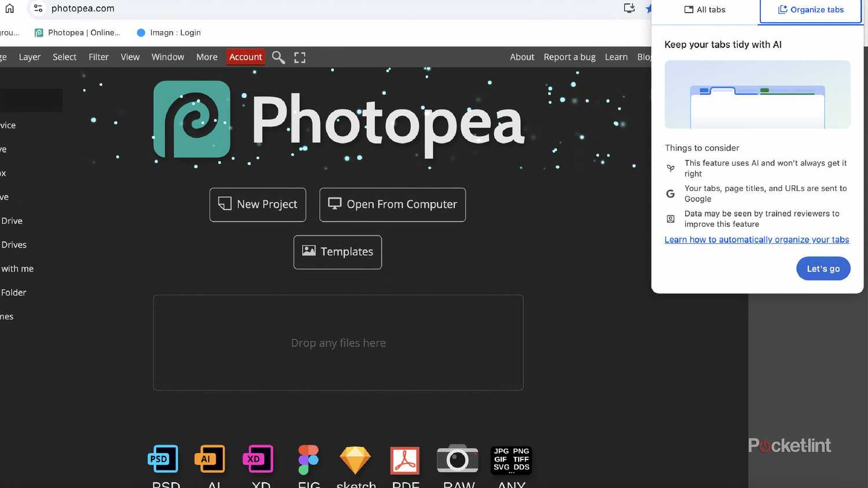The width and height of the screenshot is (868, 488).
Task: Click the Drop any files here area
Action: (x=338, y=343)
